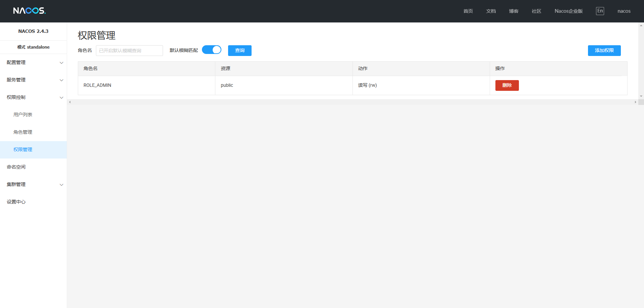Switch language with the En icon
Screen dimensions: 644x308
click(x=600, y=11)
